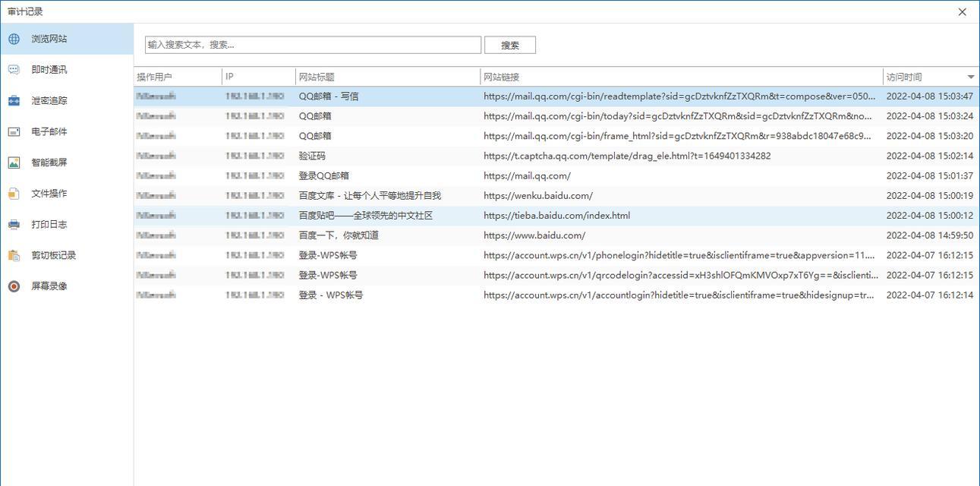The width and height of the screenshot is (980, 486).
Task: Click the printer icon for 打印日志
Action: point(14,225)
